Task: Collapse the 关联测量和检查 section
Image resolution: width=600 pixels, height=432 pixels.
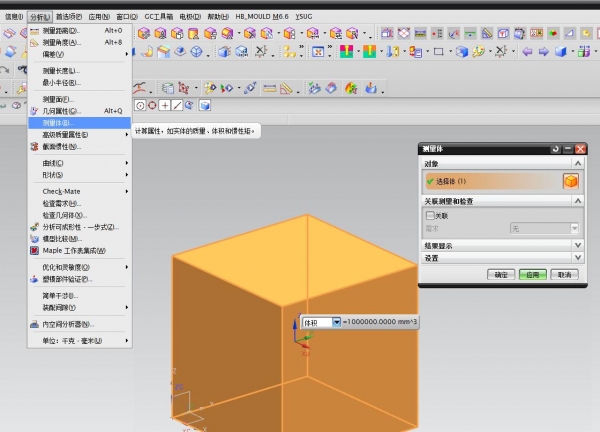Action: click(578, 201)
